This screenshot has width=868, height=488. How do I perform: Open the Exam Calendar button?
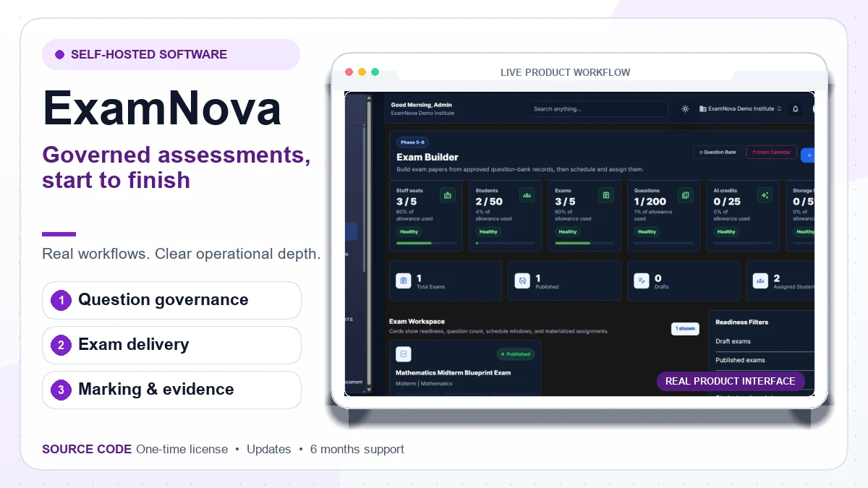771,153
